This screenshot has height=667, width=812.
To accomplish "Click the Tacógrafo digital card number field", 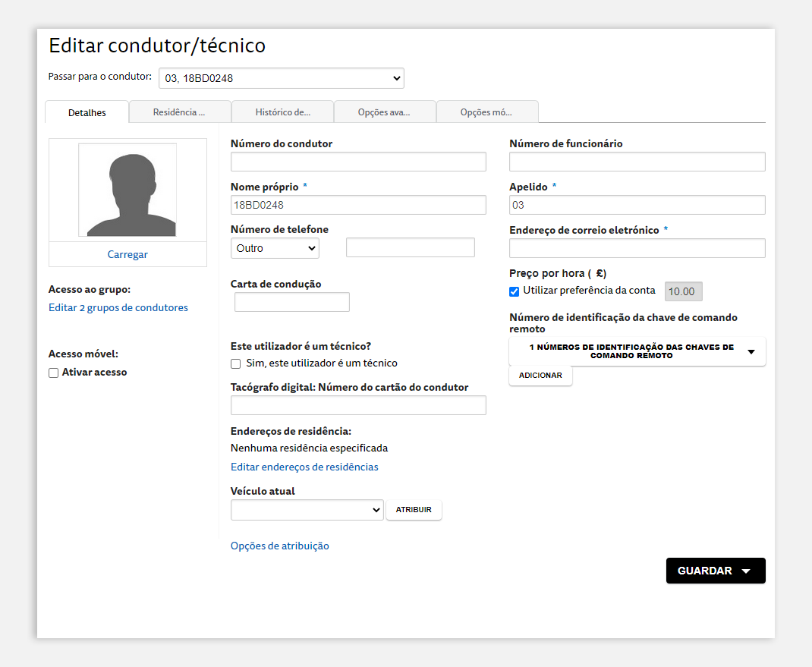I will point(358,405).
